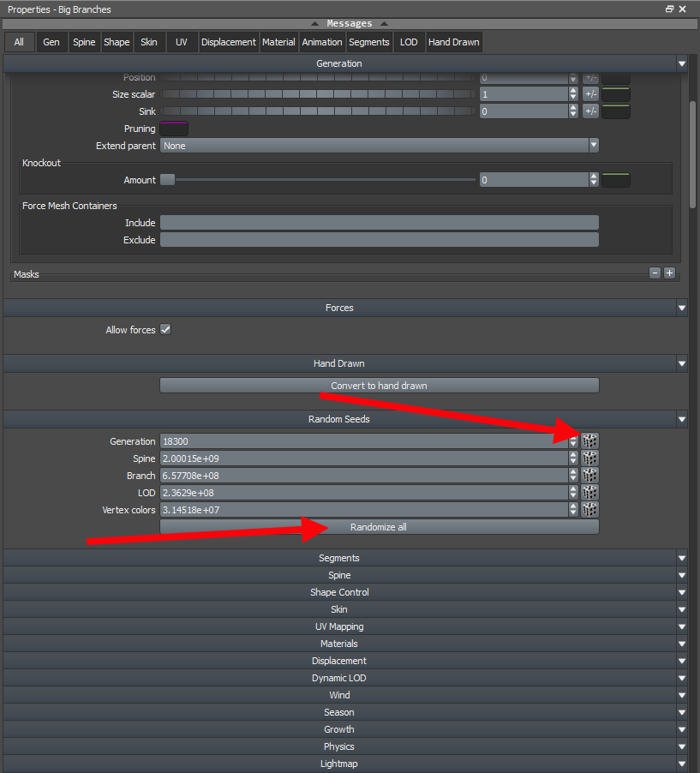Open the Extend parent dropdown

coord(379,146)
